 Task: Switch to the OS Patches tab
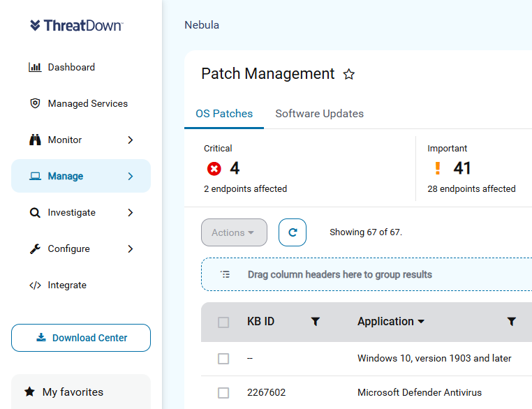(x=224, y=114)
